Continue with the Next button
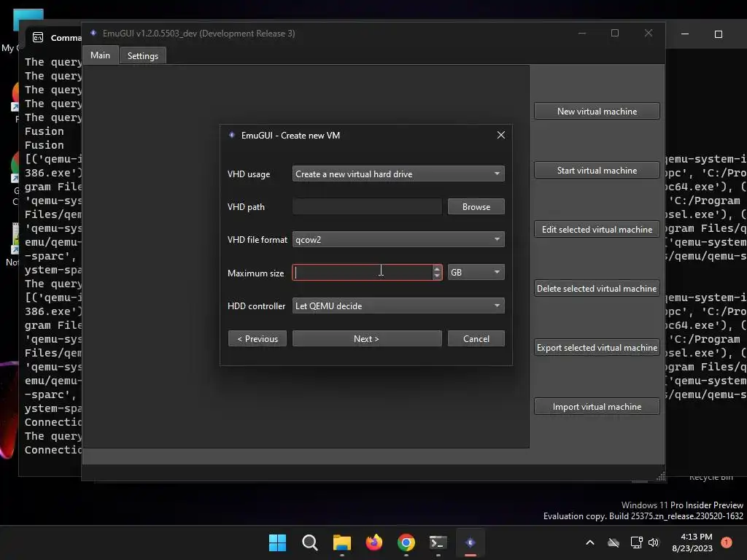The width and height of the screenshot is (747, 560). tap(367, 338)
